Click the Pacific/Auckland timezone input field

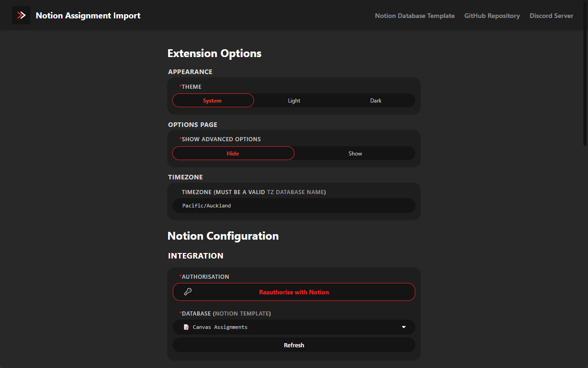coord(294,205)
